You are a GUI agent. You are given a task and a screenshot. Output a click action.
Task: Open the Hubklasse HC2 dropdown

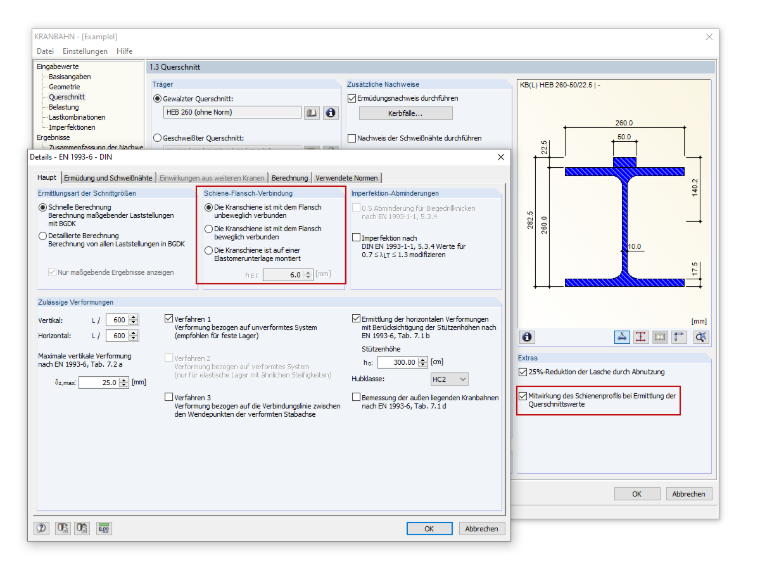pos(449,379)
